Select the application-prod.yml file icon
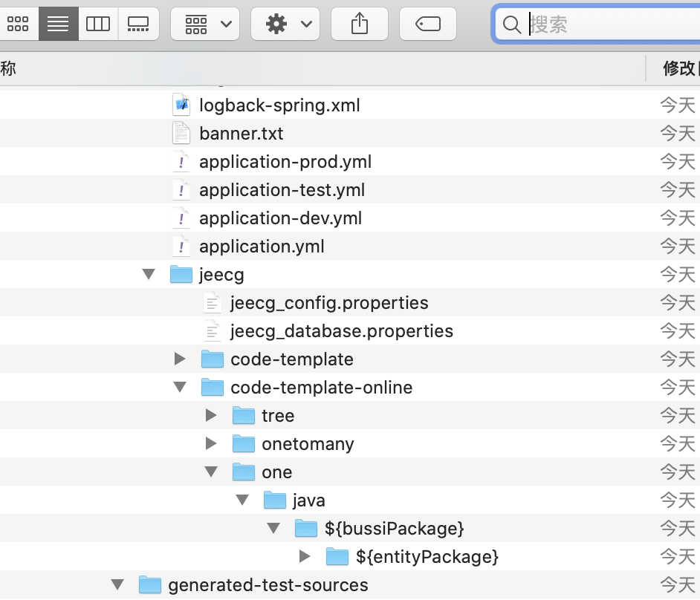Viewport: 700px width, 600px height. (x=181, y=161)
